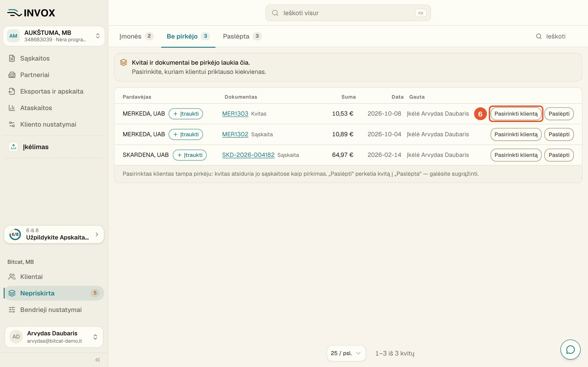Click Įtraukti next to SKARDENA, UAB

pos(189,155)
